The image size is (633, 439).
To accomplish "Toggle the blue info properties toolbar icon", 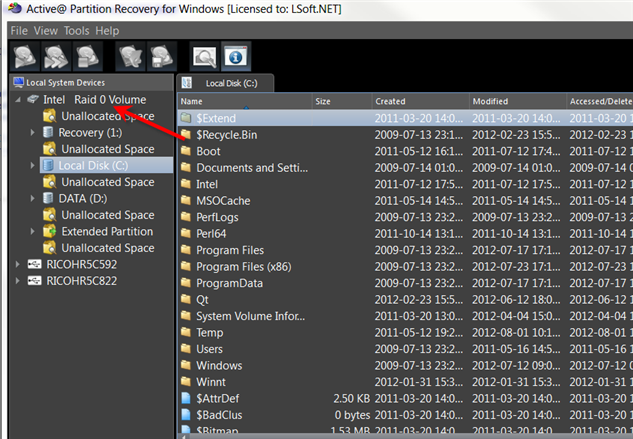I will pos(236,57).
